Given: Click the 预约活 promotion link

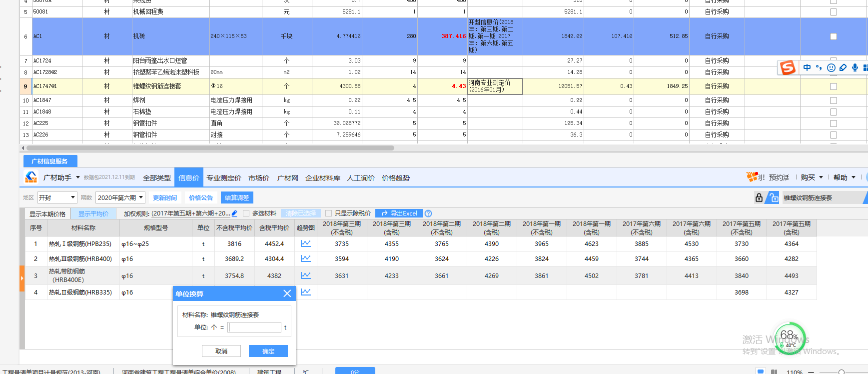Looking at the screenshot, I should coord(779,177).
